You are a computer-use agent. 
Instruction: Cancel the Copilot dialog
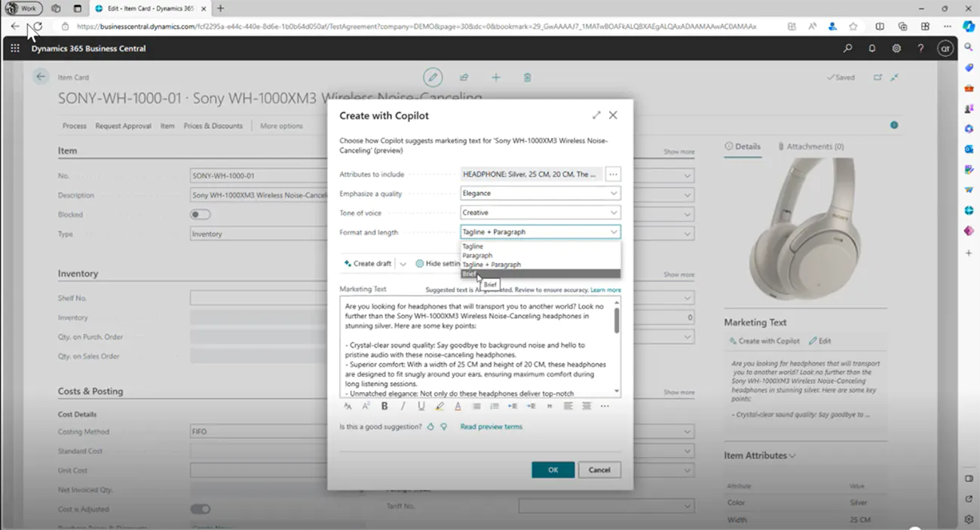pyautogui.click(x=599, y=470)
